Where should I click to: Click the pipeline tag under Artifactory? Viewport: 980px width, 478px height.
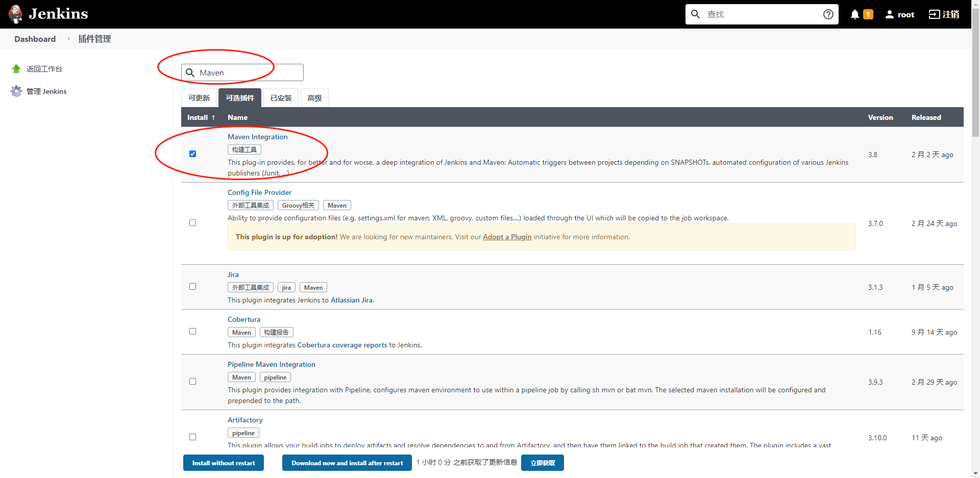[243, 433]
